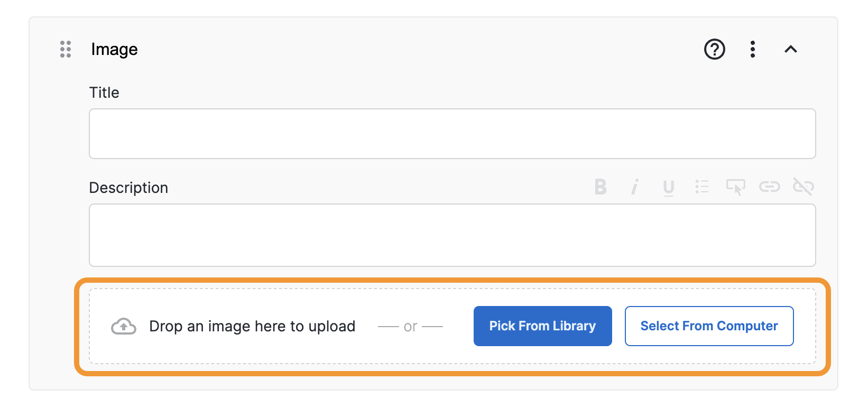This screenshot has height=408, width=868.
Task: Open the help question mark icon
Action: pyautogui.click(x=714, y=49)
